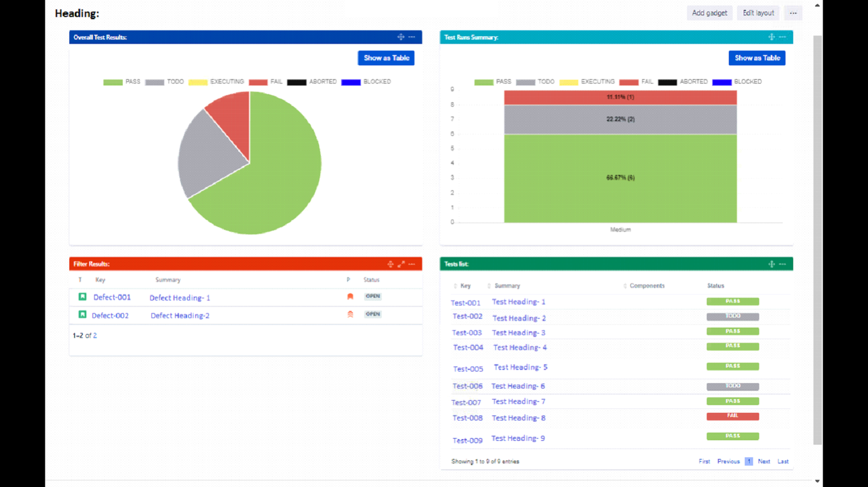Sort the Tests list by Key column
868x487 pixels.
[465, 286]
